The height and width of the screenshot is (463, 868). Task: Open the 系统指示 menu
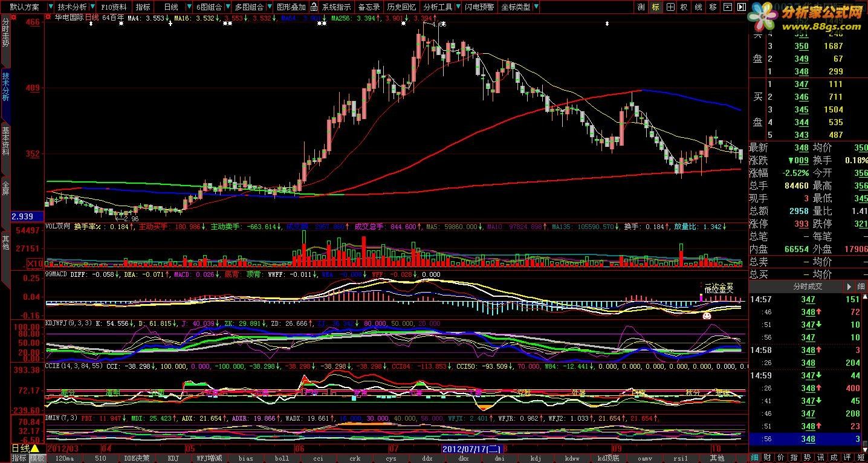click(336, 7)
